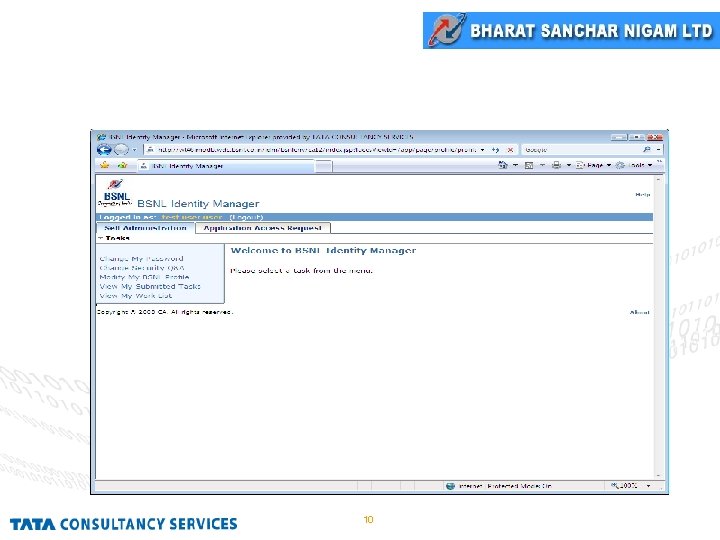720x540 pixels.
Task: Click the BSNL logo on the page
Action: (115, 192)
